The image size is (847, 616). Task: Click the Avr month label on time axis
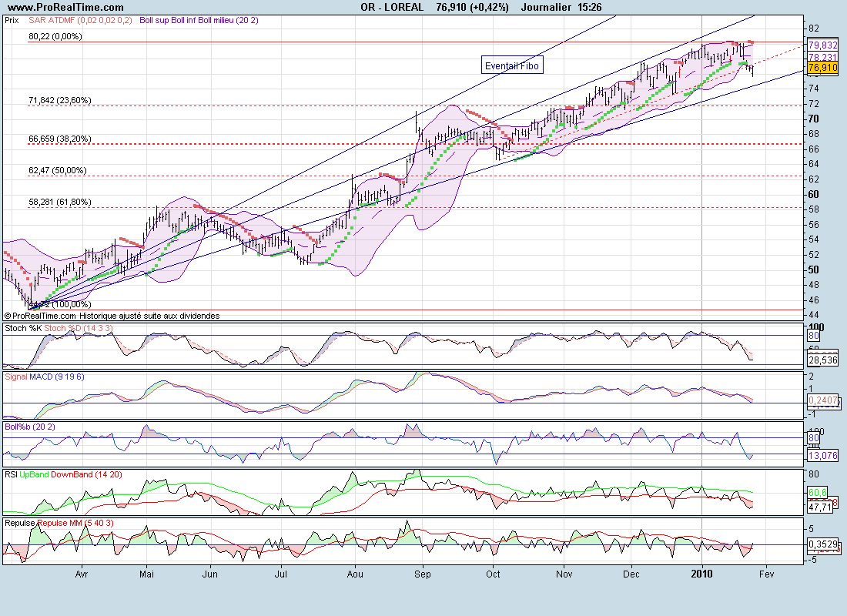coord(82,574)
